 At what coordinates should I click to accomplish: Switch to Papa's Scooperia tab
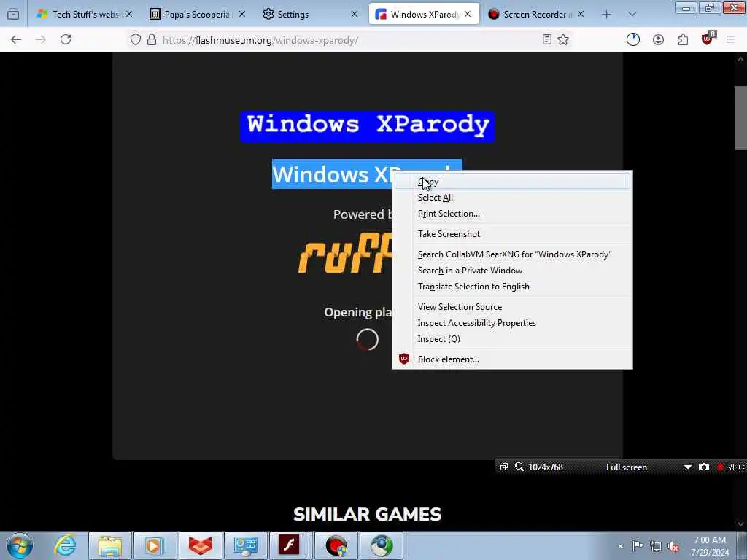191,15
